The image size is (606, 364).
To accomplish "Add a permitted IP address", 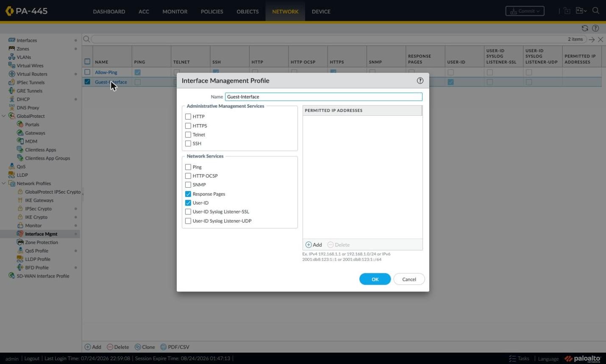I will pyautogui.click(x=314, y=245).
